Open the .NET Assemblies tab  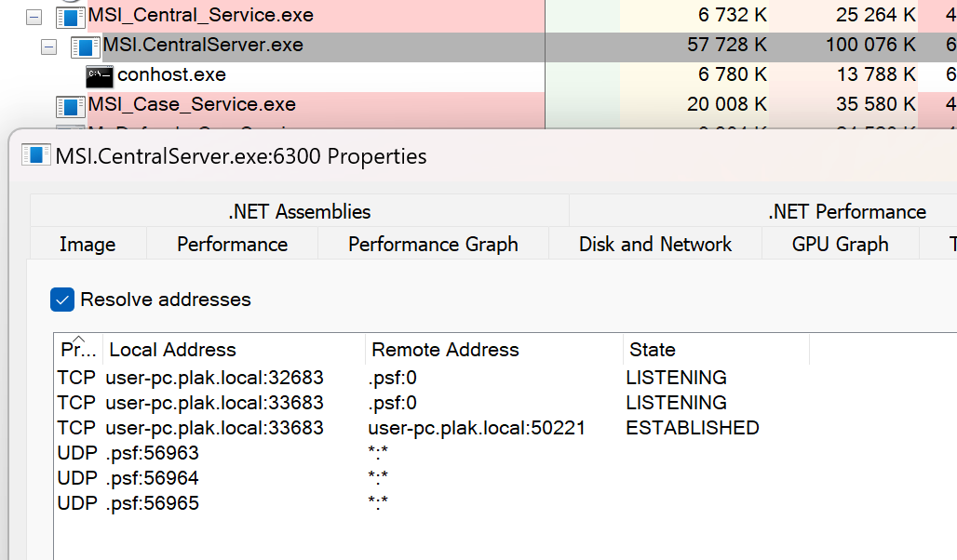[x=299, y=211]
